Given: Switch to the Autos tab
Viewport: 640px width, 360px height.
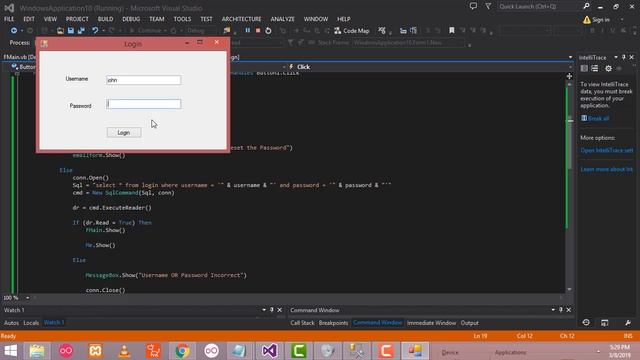Looking at the screenshot, I should [x=11, y=323].
